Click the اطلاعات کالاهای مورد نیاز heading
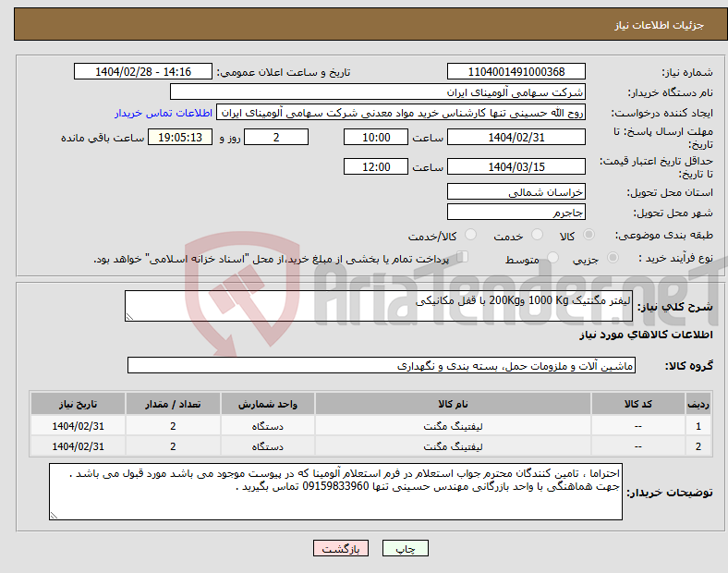 [646, 335]
